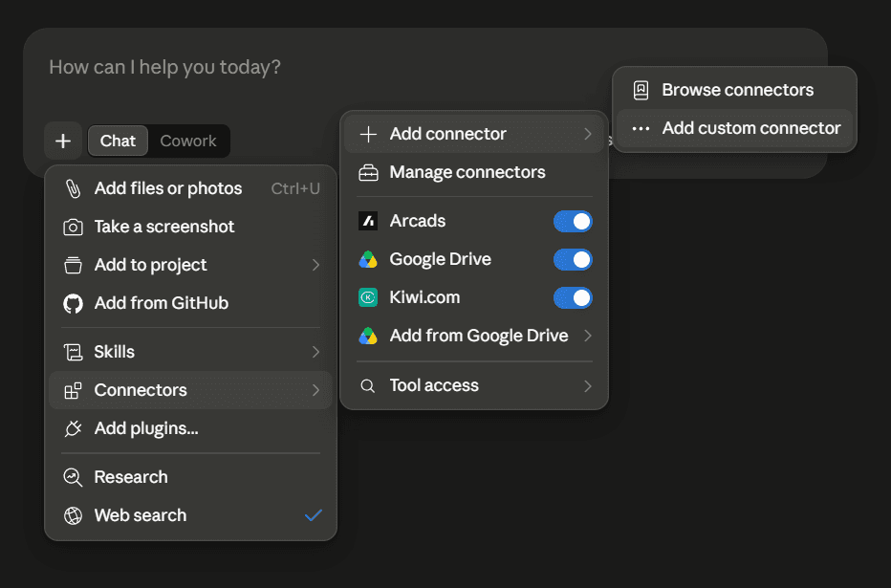Click the 'How can I help you today?' input
The image size is (891, 588).
pos(164,67)
